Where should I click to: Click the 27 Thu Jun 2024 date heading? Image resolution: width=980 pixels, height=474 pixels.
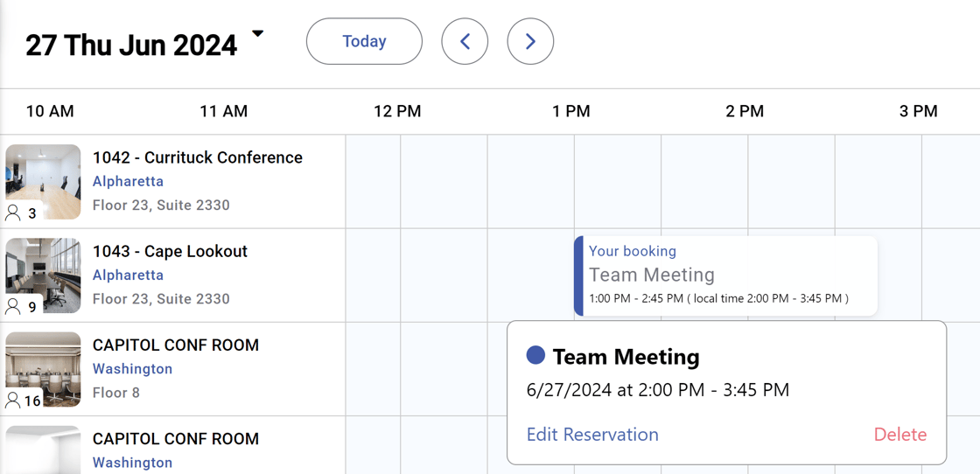131,45
